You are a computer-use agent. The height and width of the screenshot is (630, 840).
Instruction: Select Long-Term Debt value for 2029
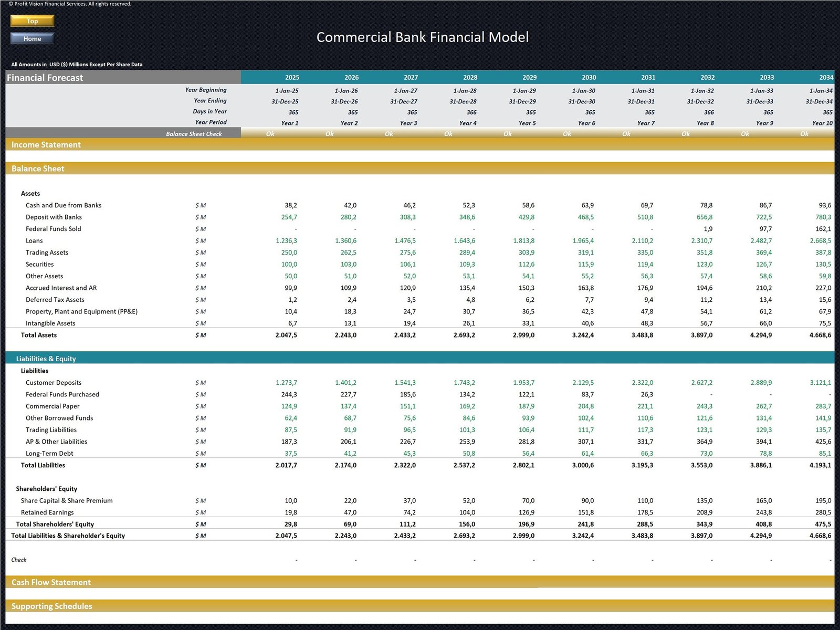528,454
